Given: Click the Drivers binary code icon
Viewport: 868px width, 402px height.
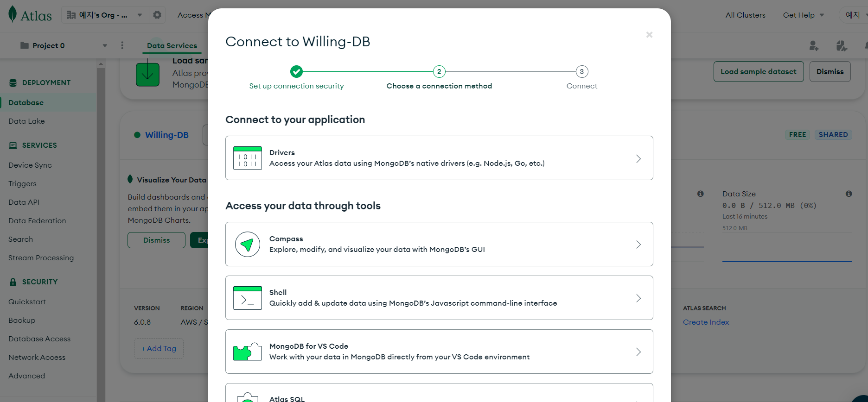Looking at the screenshot, I should (x=248, y=158).
